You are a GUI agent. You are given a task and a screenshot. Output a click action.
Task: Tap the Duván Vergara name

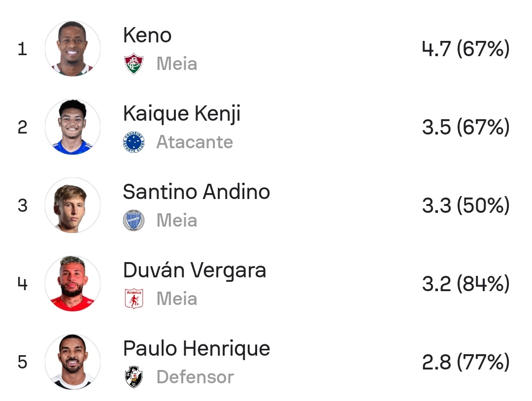click(195, 270)
